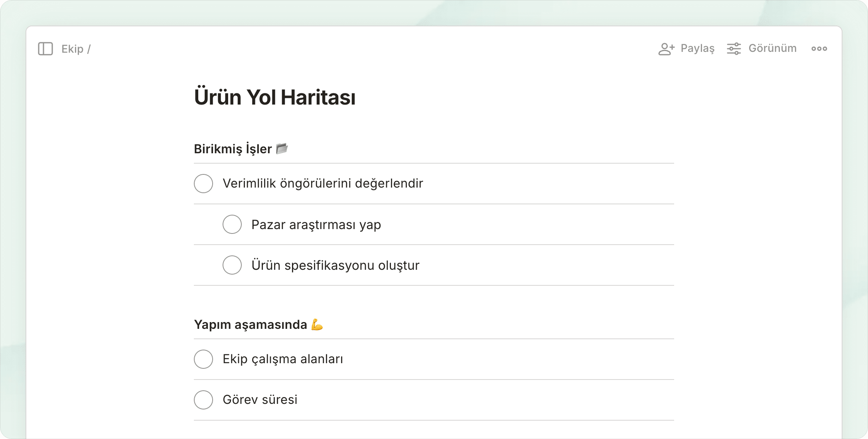Screen dimensions: 868x439
Task: Select the 'Yapım aşamasında' section heading
Action: 251,324
